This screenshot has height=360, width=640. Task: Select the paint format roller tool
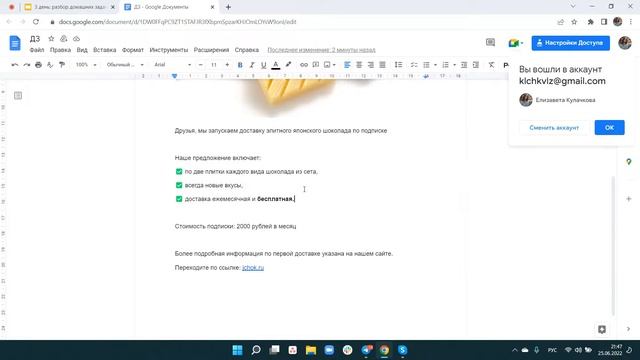click(62, 65)
